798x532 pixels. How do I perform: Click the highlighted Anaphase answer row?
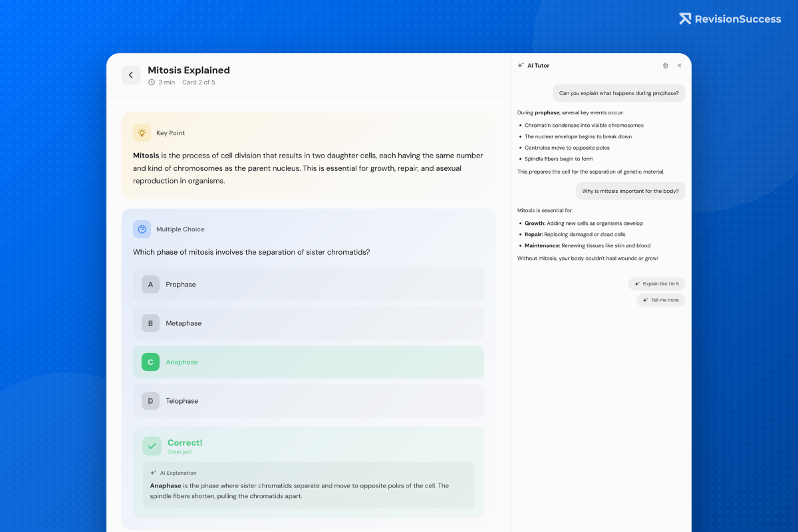tap(309, 362)
